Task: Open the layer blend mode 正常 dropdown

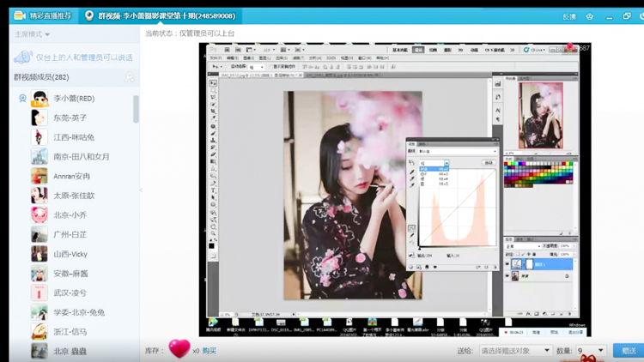Action: [523, 246]
